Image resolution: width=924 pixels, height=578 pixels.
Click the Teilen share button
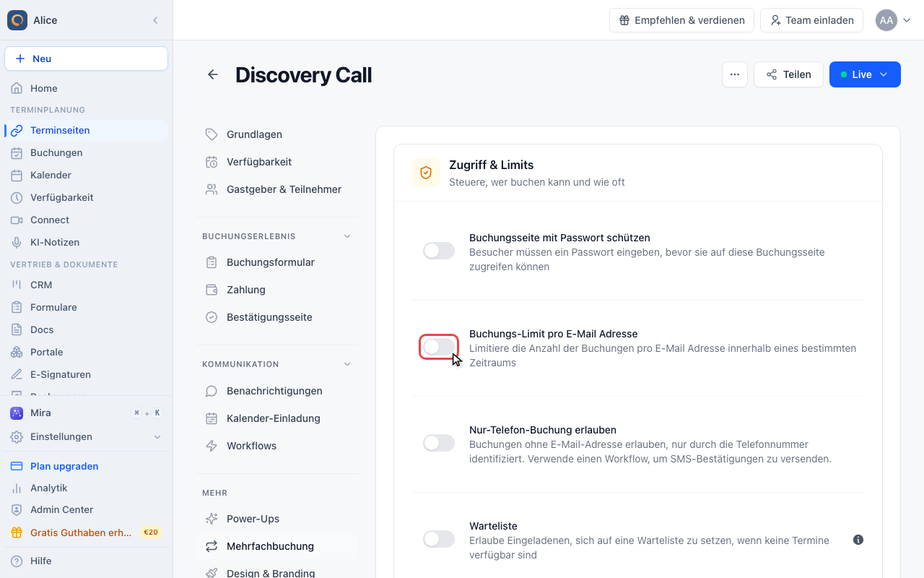[788, 74]
